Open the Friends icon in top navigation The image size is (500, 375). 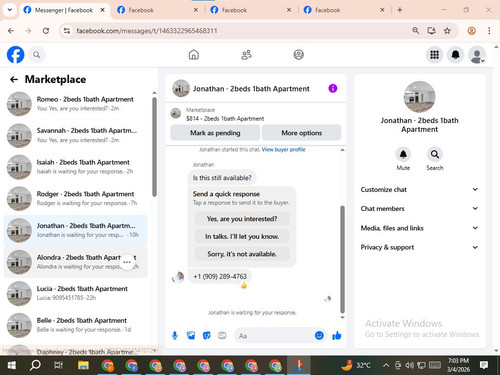pos(246,55)
